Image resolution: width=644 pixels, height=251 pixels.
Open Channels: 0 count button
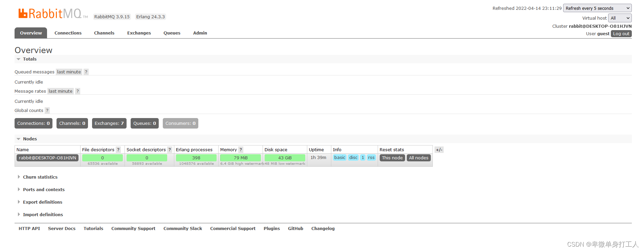tap(72, 123)
